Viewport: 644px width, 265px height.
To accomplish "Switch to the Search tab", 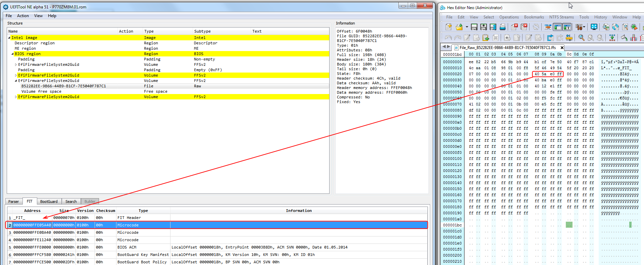I will 71,202.
